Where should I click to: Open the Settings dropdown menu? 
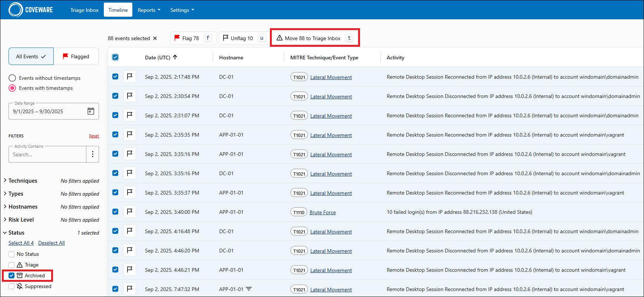[x=182, y=10]
